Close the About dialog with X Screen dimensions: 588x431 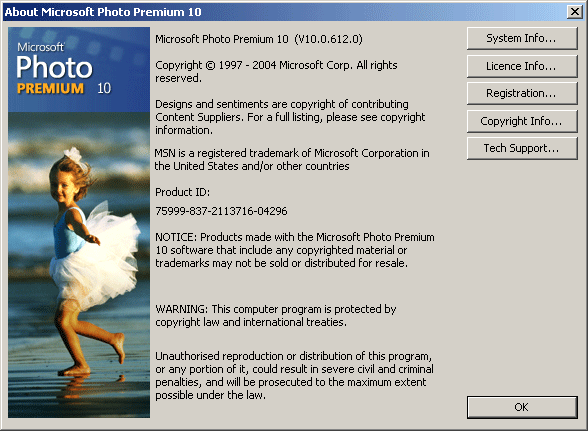point(574,12)
